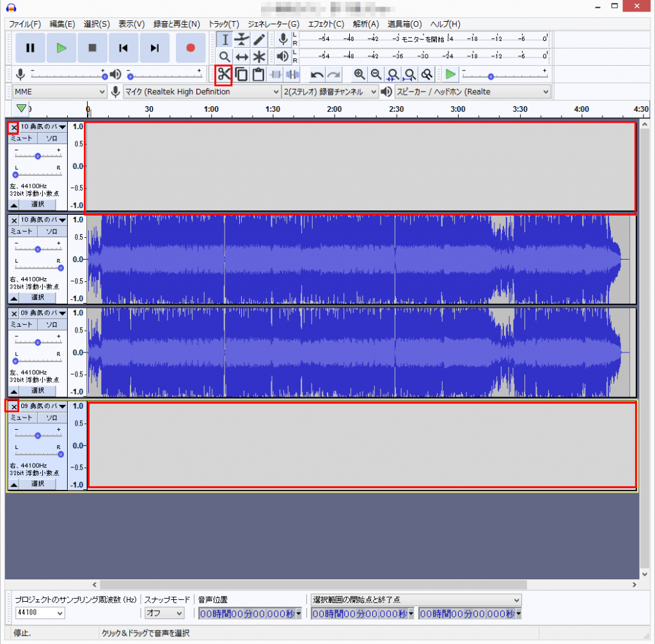Open the MME audio host dropdown

tap(59, 92)
